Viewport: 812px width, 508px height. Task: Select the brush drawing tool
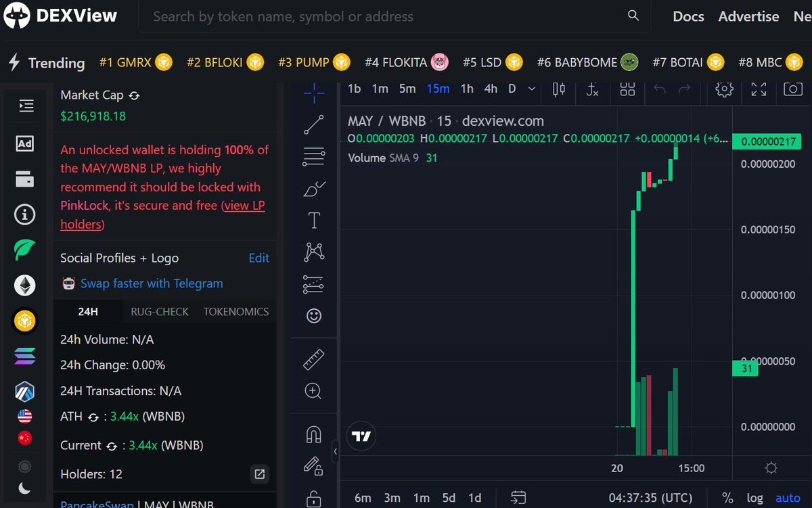(314, 189)
